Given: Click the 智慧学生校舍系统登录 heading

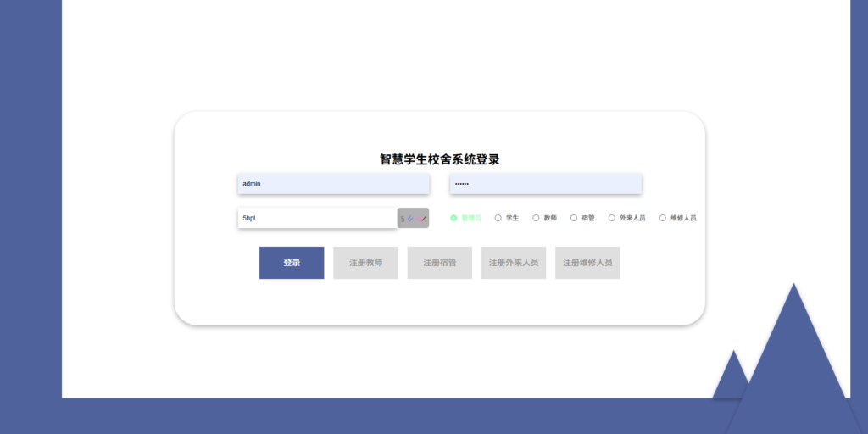Looking at the screenshot, I should pos(440,159).
